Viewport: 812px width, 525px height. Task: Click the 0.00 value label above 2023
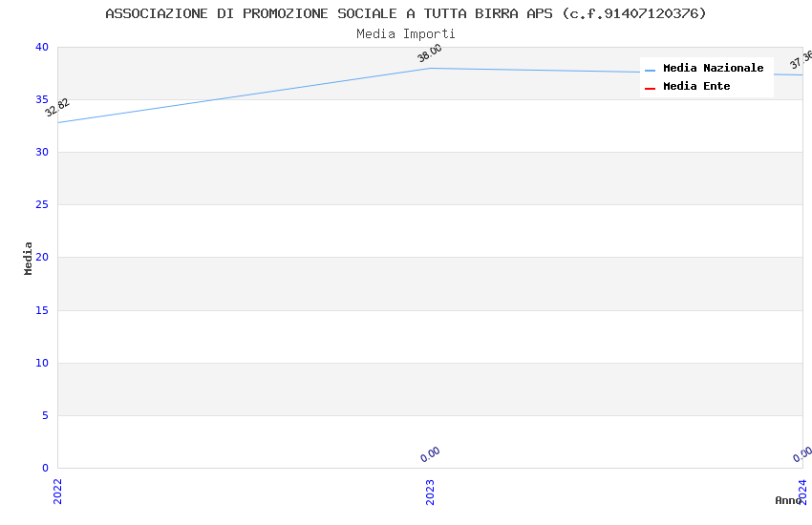(x=430, y=454)
